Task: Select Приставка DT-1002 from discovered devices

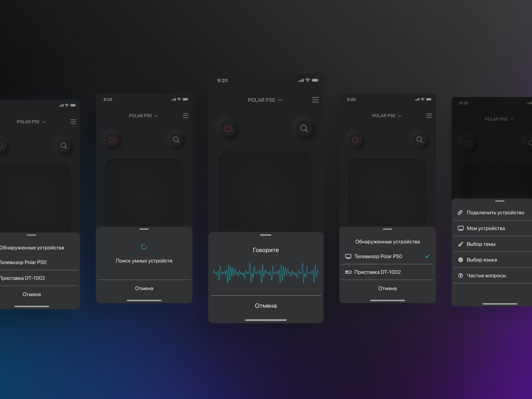Action: 377,272
